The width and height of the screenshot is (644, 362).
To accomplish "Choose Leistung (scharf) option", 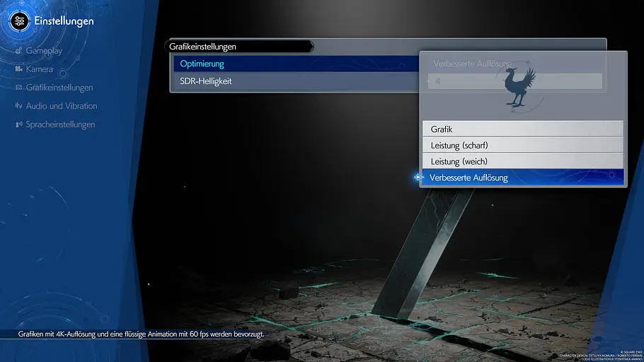I will click(523, 145).
